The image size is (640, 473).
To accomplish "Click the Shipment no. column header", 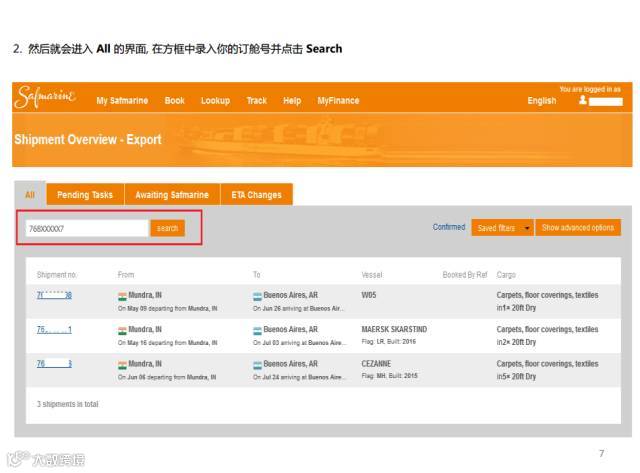I will point(57,275).
